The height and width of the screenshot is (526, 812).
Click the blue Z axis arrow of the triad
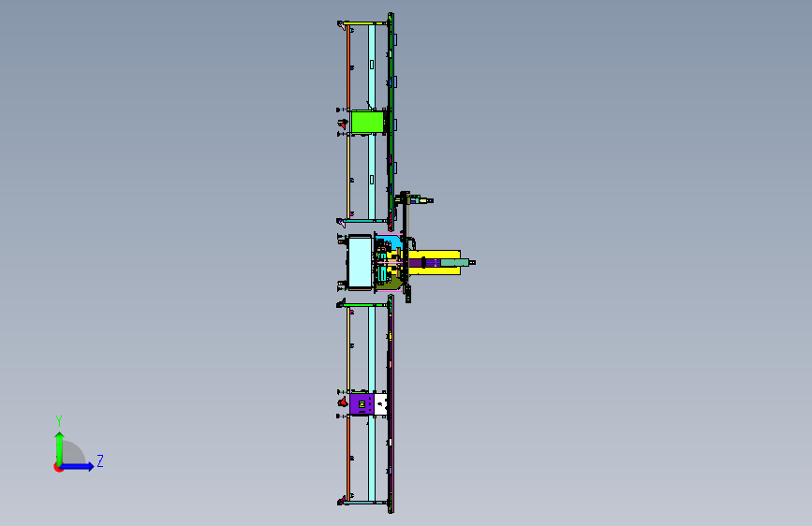click(x=78, y=466)
